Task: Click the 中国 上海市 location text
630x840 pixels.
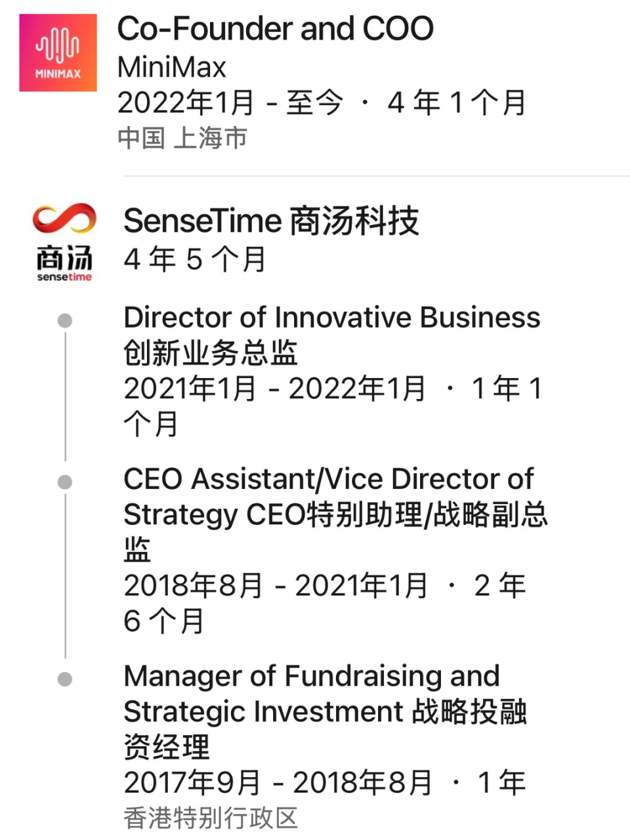Action: click(182, 138)
